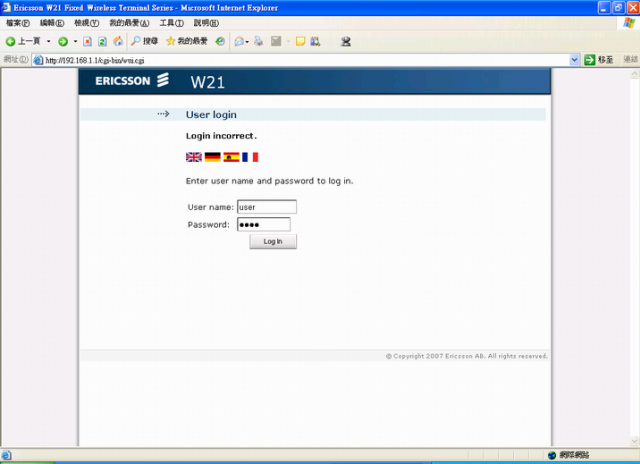
Task: Open Favorites with the star toolbar button
Action: click(187, 41)
